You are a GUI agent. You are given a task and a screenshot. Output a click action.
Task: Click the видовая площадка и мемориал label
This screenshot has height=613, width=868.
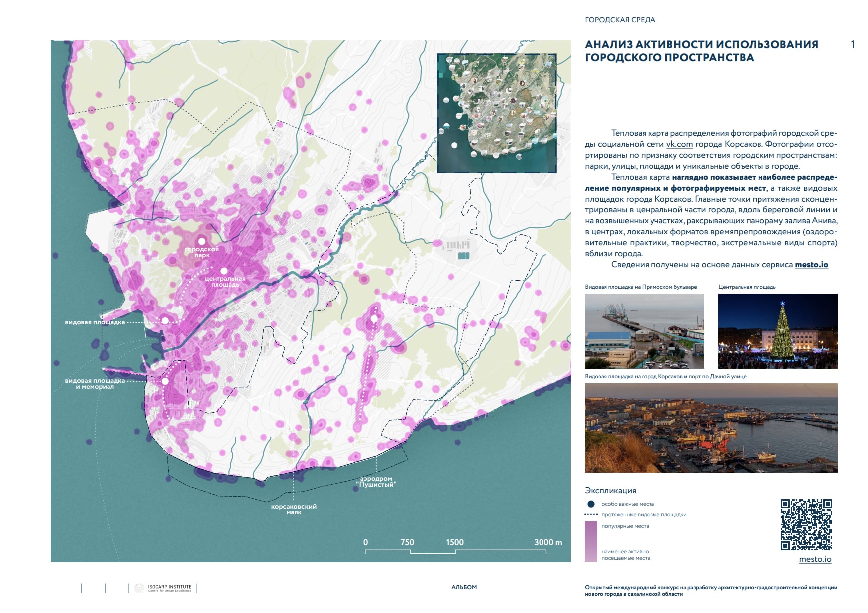point(95,384)
